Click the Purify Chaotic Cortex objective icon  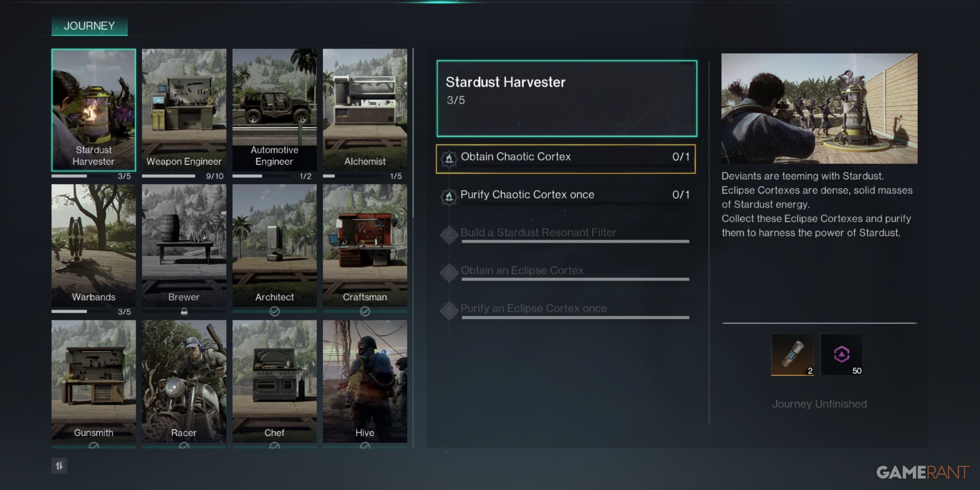[x=448, y=194]
